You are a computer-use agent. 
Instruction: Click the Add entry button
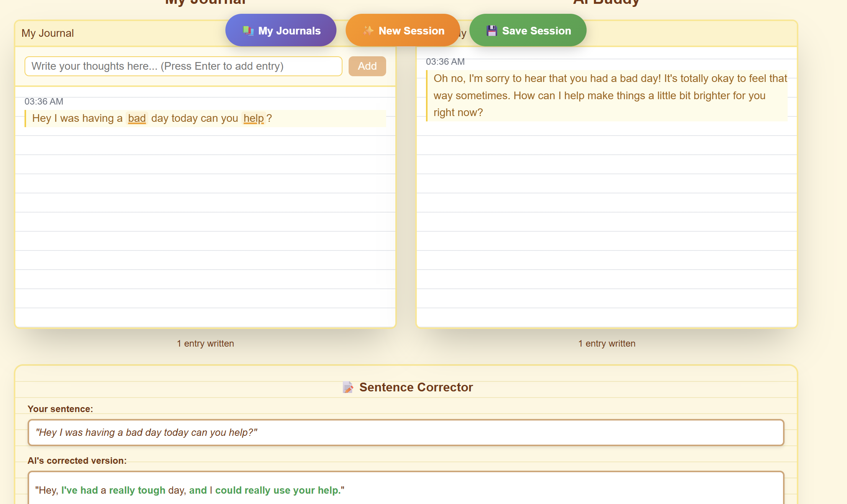coord(367,66)
